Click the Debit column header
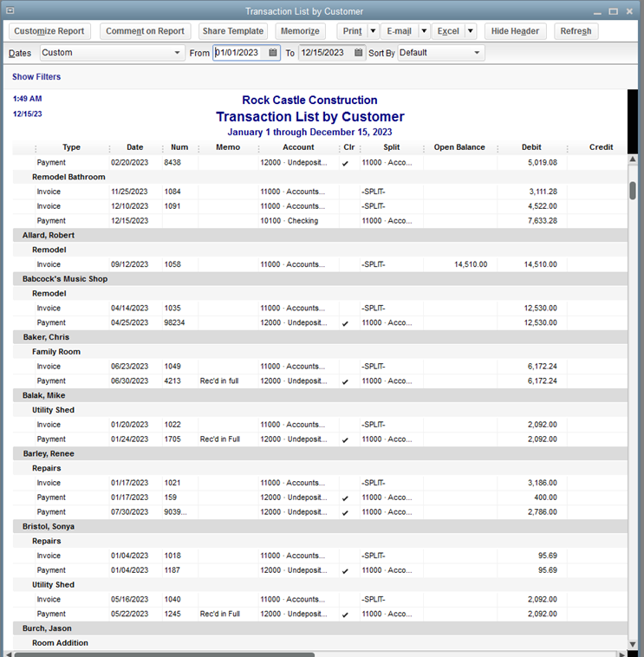Viewport: 644px width, 657px height. tap(531, 147)
